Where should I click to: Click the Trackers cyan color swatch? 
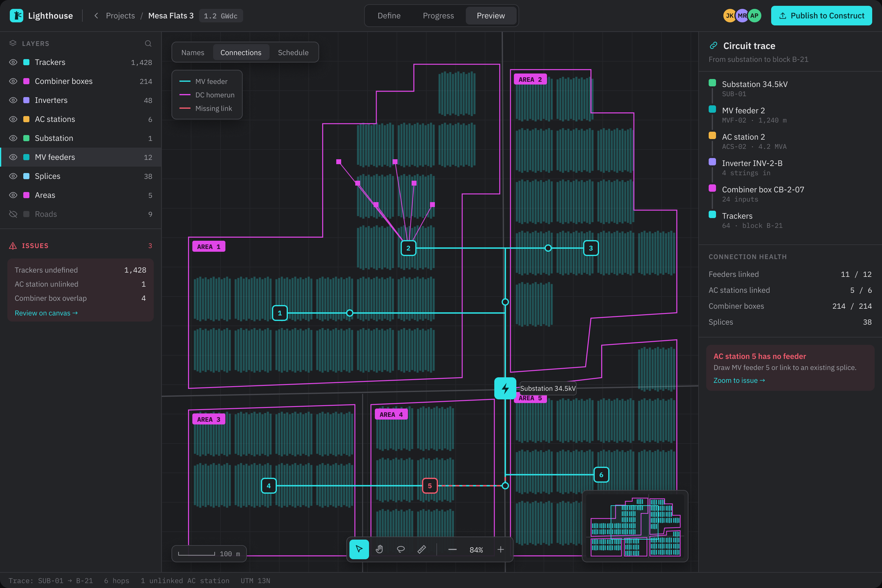[x=26, y=62]
